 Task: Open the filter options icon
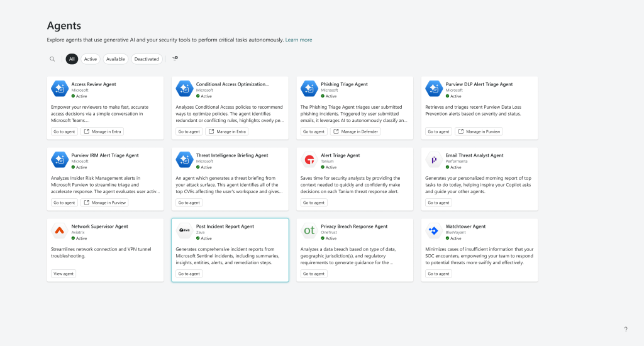click(x=175, y=59)
